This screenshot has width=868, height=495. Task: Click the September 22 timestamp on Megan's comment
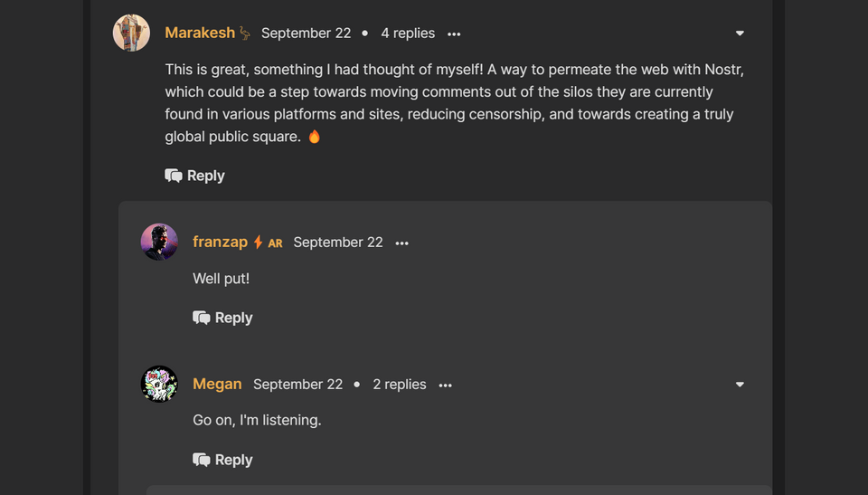tap(297, 385)
